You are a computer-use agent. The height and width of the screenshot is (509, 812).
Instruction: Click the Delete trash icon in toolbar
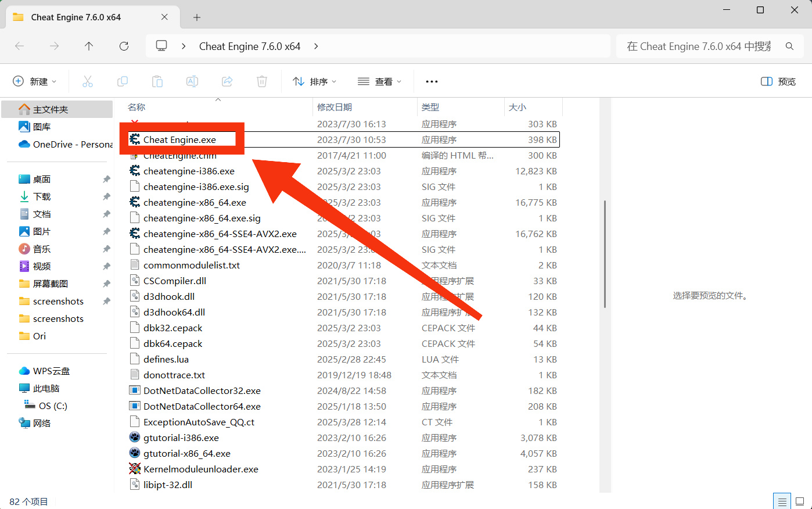262,81
